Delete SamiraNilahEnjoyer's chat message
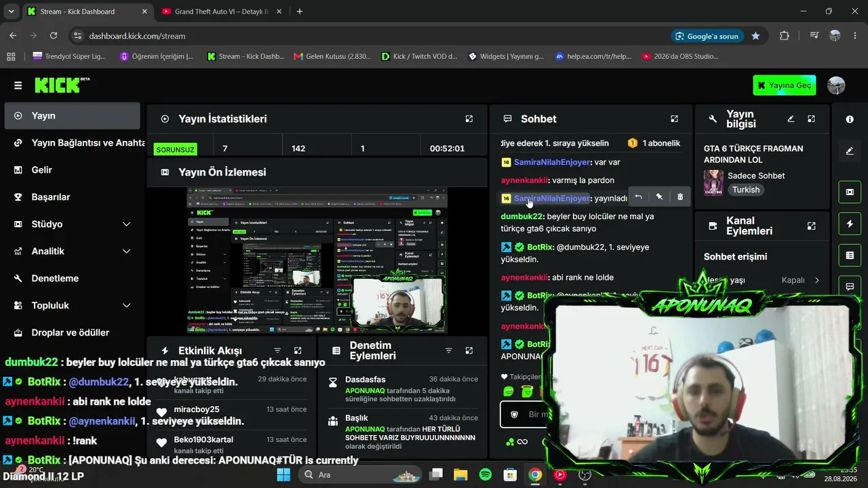This screenshot has height=488, width=868. tap(680, 197)
